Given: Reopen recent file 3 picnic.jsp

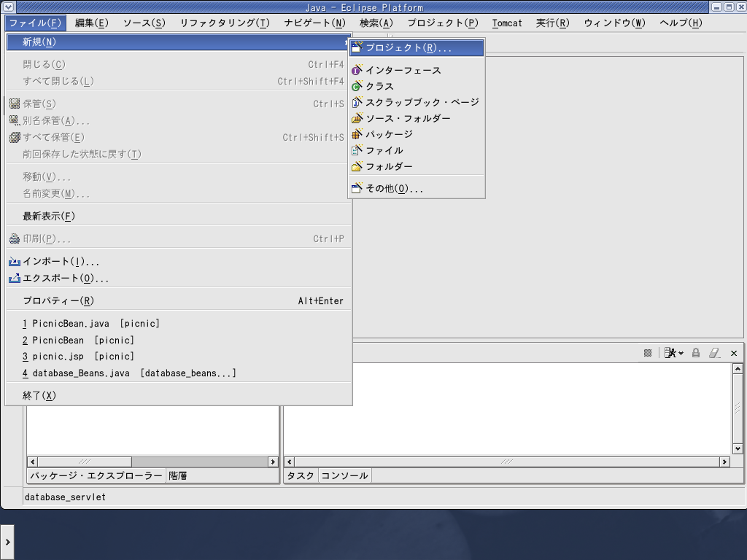Looking at the screenshot, I should click(179, 357).
